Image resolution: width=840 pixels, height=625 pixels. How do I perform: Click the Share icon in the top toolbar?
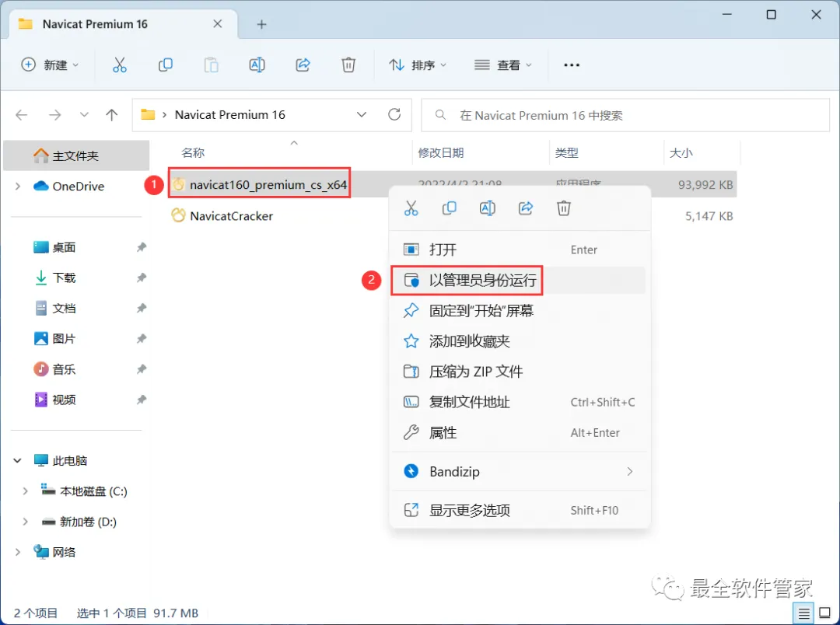[303, 65]
